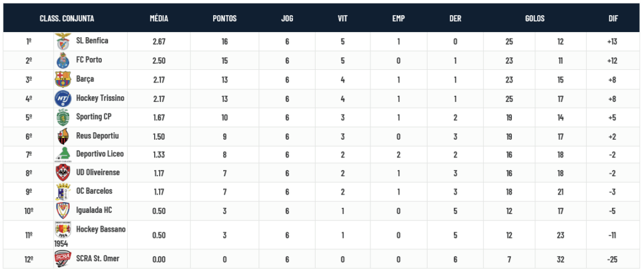Open the Hockey Bassano team name

[x=101, y=230]
